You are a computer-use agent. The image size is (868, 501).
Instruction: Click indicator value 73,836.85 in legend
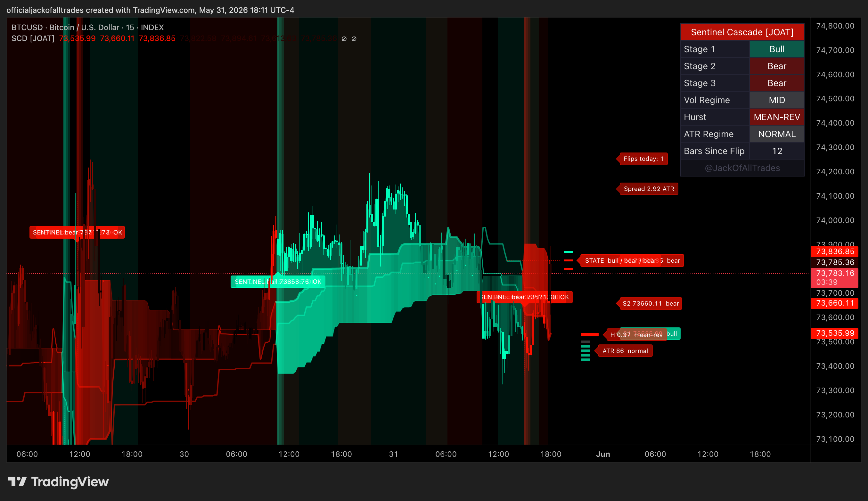[157, 38]
